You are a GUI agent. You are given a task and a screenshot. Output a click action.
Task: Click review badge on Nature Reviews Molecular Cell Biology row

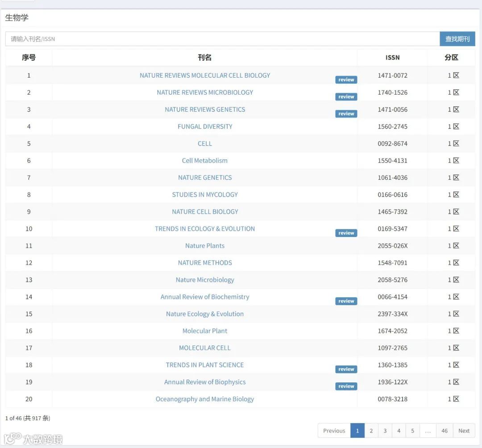346,79
